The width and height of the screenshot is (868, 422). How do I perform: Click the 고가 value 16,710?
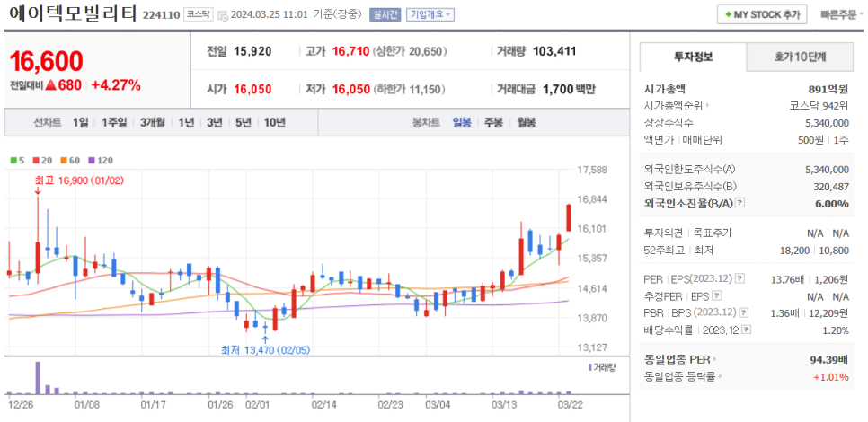click(351, 51)
